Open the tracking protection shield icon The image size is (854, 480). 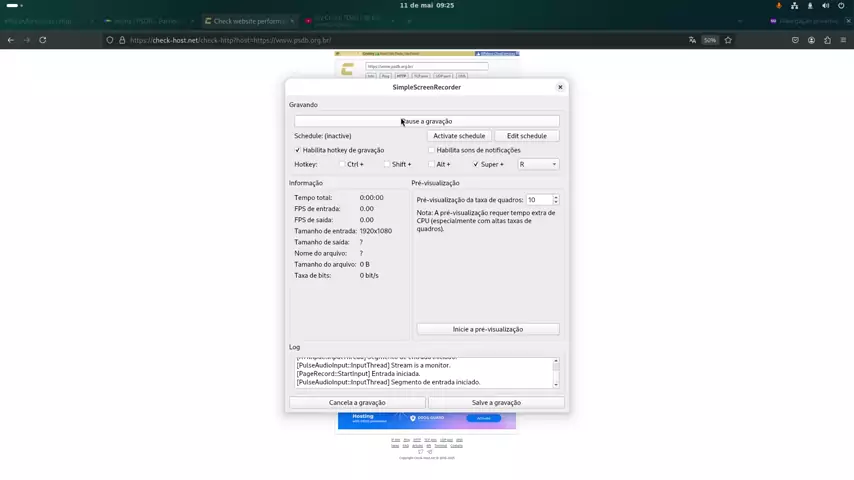[x=110, y=40]
